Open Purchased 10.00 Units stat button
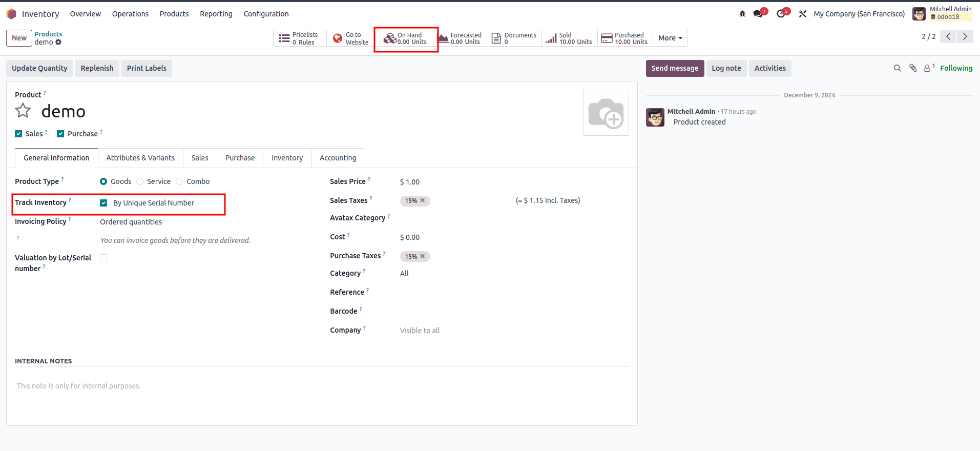This screenshot has height=451, width=980. coord(625,38)
